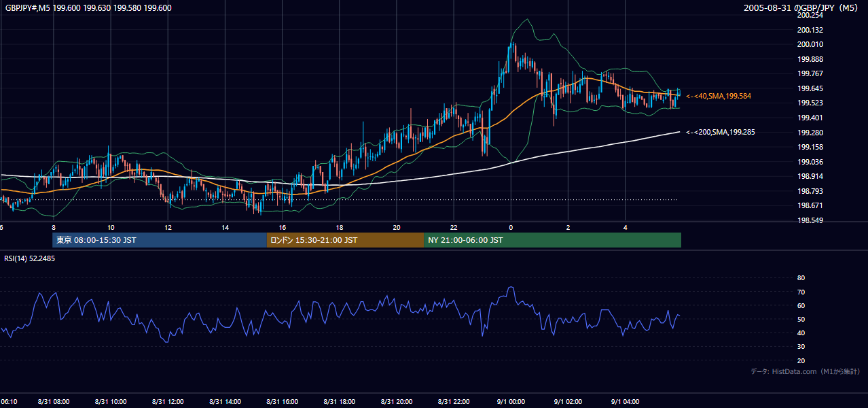Click price level 198.793 on the axis
868x408 pixels.
pos(810,191)
